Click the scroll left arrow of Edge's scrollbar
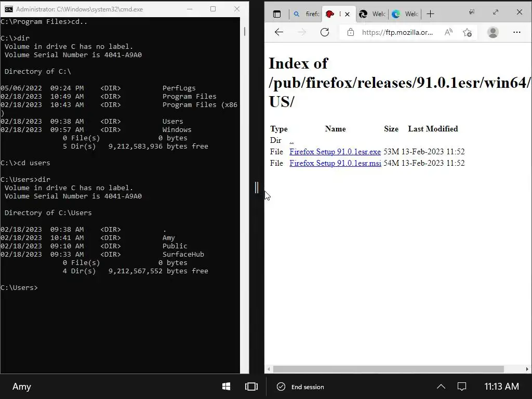This screenshot has width=532, height=399. pyautogui.click(x=269, y=369)
